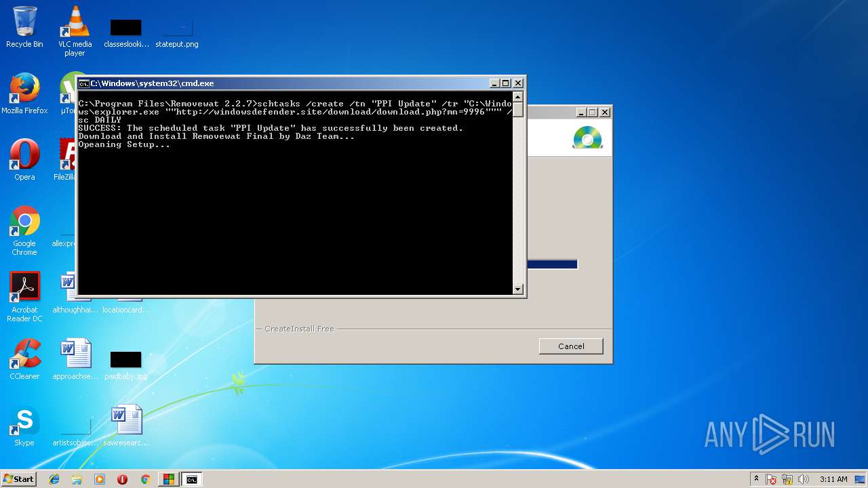Select paidbaby.jpg file on desktop
The width and height of the screenshot is (868, 488).
point(125,363)
